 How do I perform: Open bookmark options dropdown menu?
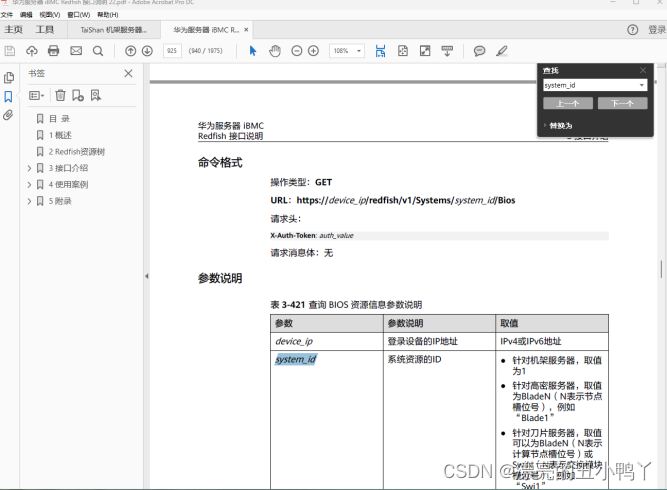(37, 96)
